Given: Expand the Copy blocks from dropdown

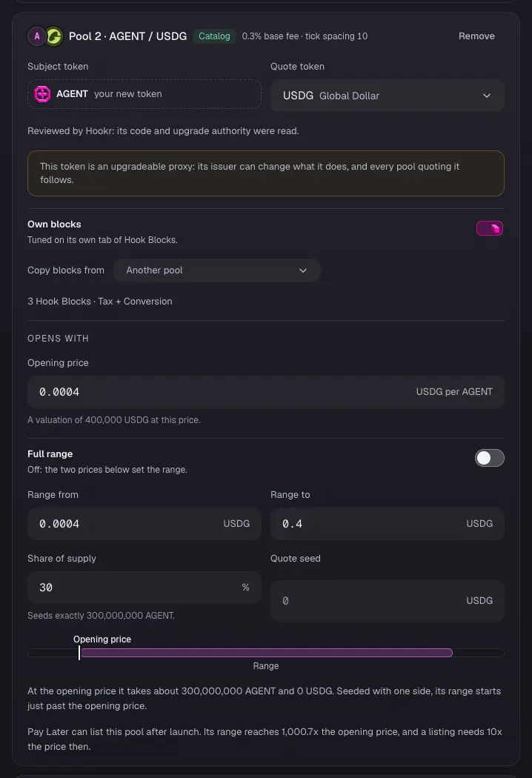Looking at the screenshot, I should (217, 270).
